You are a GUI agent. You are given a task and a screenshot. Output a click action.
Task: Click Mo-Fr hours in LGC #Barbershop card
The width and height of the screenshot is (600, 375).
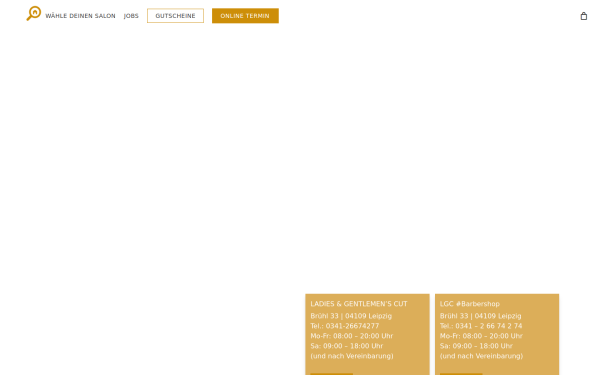(x=481, y=336)
